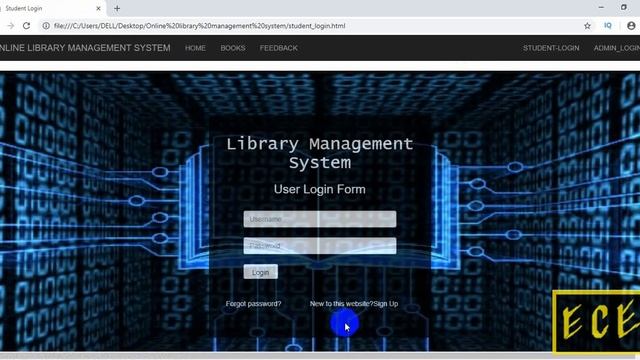Open a new browser tab
Viewport: 640px width, 360px height.
pyautogui.click(x=117, y=8)
